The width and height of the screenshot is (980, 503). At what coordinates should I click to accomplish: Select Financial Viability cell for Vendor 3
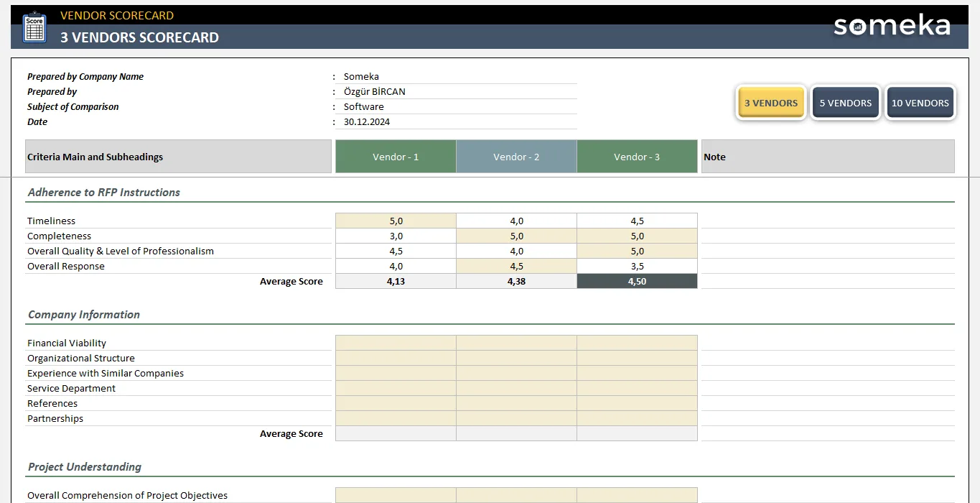(x=637, y=343)
